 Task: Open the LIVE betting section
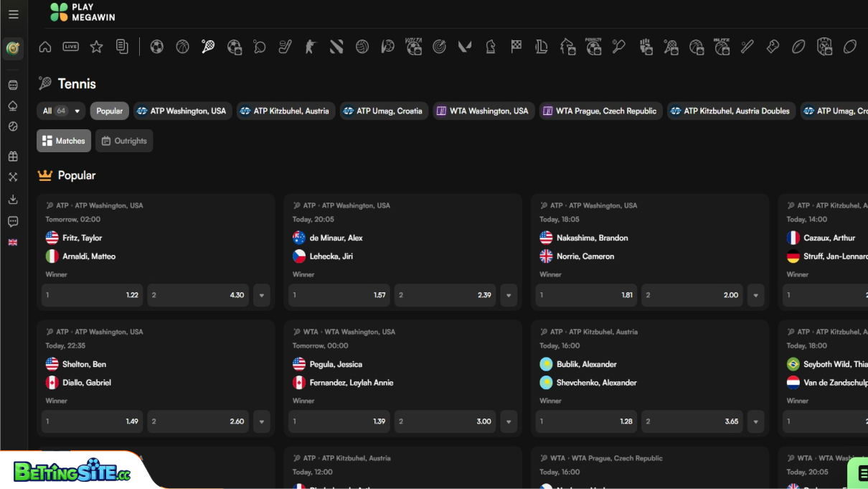(70, 47)
